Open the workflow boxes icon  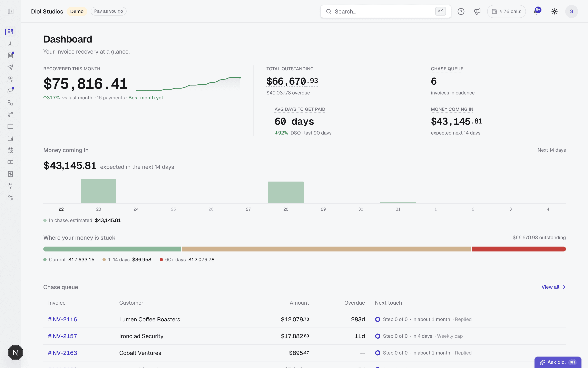[10, 103]
